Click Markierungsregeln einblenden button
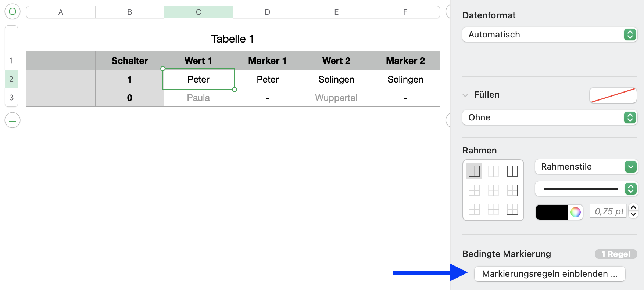This screenshot has width=644, height=290. (550, 274)
